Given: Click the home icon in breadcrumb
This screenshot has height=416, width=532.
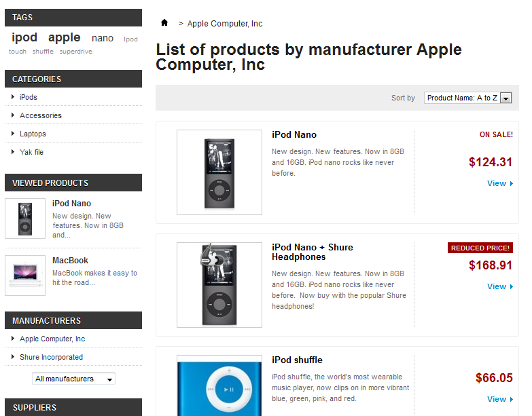Looking at the screenshot, I should tap(164, 23).
